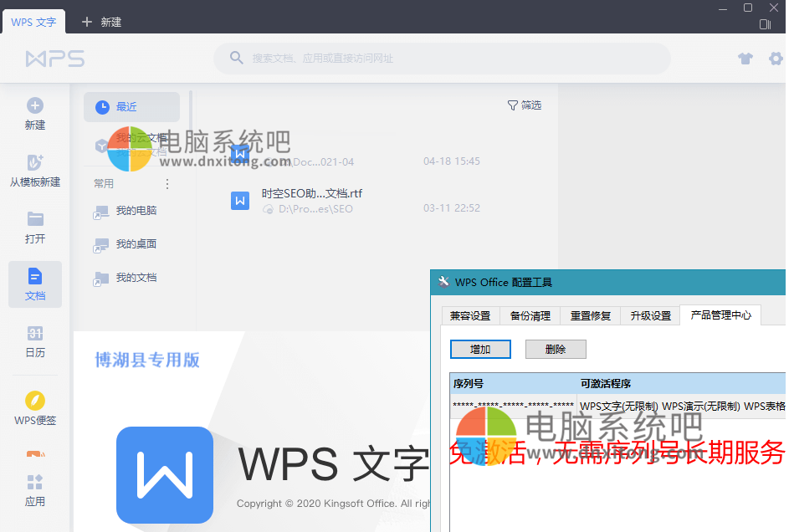Select 最近 in the navigation list

click(131, 107)
